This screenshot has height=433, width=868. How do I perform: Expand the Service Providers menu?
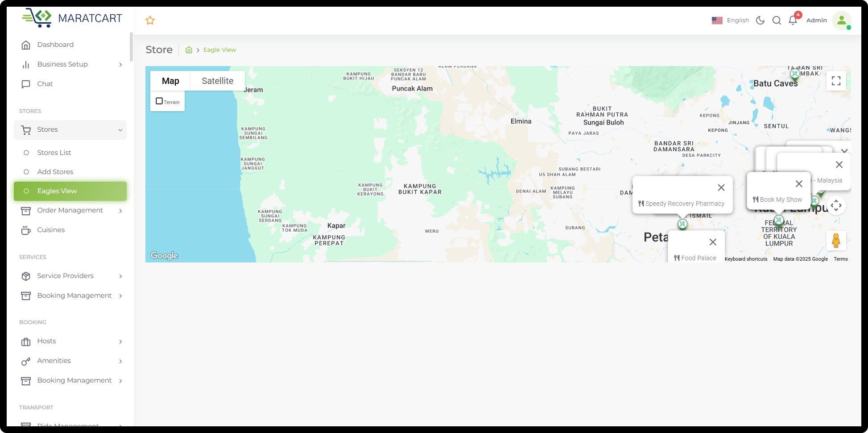coord(70,276)
